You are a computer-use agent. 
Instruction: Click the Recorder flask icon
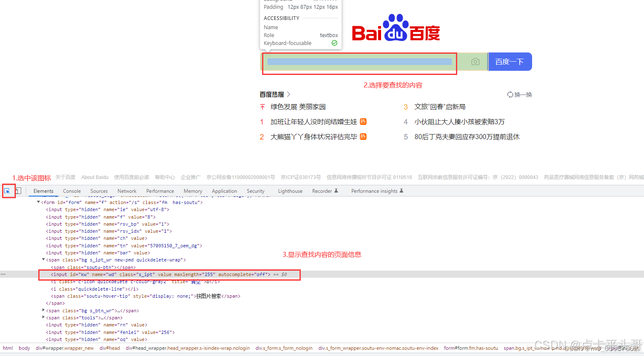click(x=336, y=191)
